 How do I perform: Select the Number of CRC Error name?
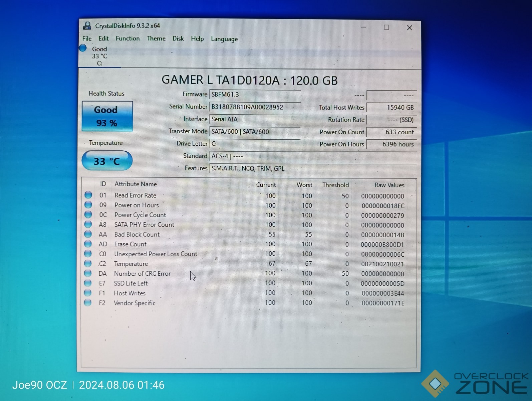pos(142,274)
